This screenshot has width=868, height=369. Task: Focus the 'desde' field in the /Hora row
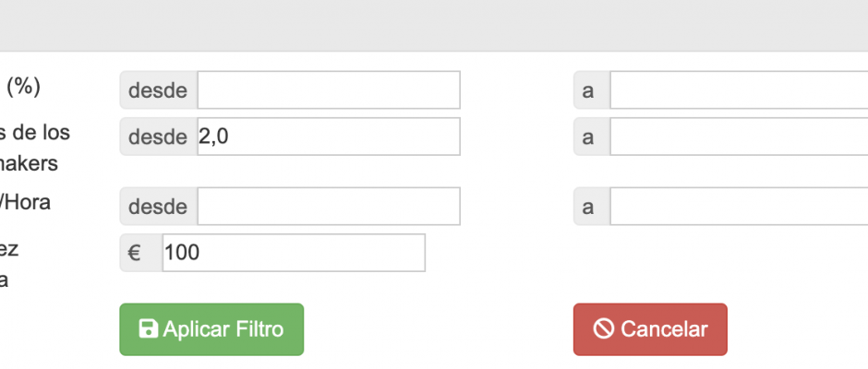[x=328, y=207]
